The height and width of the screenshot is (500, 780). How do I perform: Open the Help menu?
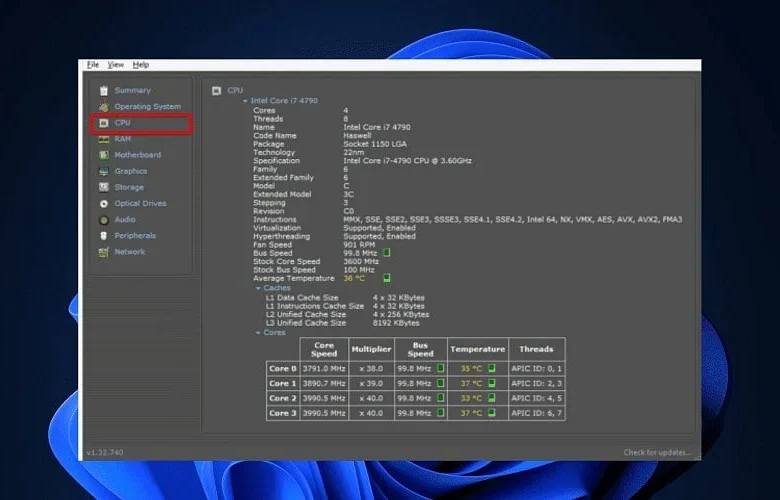pyautogui.click(x=141, y=65)
